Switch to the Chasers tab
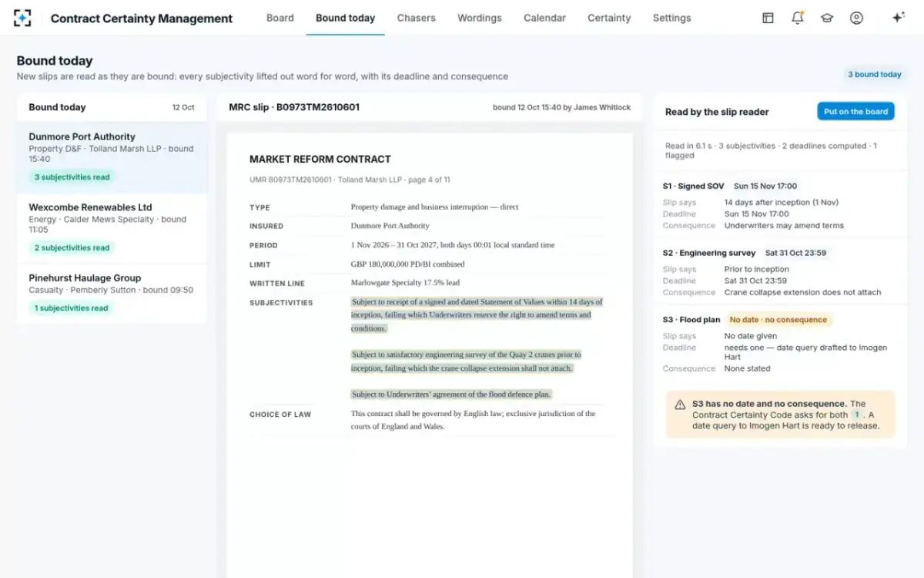The width and height of the screenshot is (924, 578). click(417, 18)
